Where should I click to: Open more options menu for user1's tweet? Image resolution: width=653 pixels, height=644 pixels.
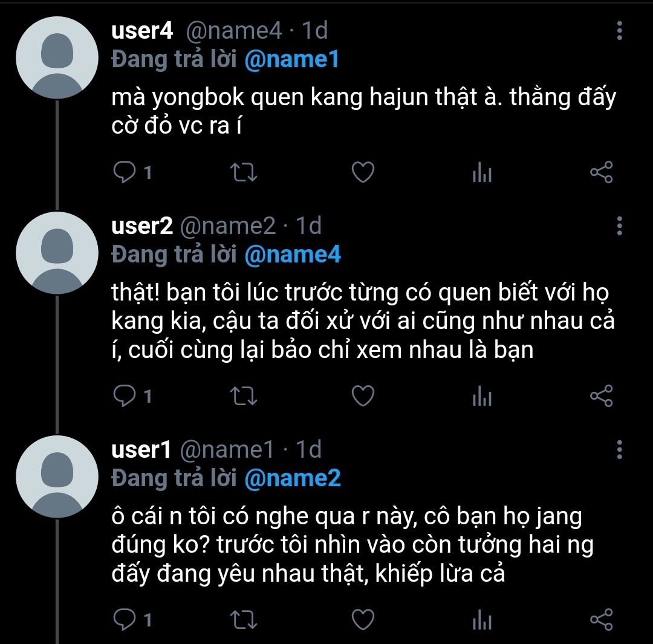pos(620,450)
